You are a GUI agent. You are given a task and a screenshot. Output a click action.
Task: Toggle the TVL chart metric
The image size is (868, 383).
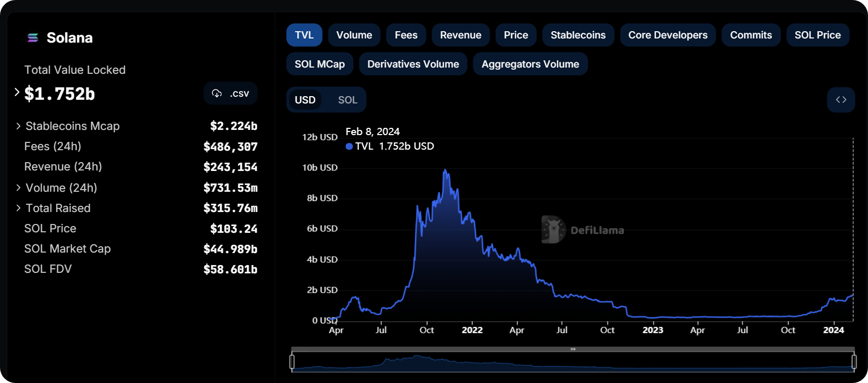point(304,35)
